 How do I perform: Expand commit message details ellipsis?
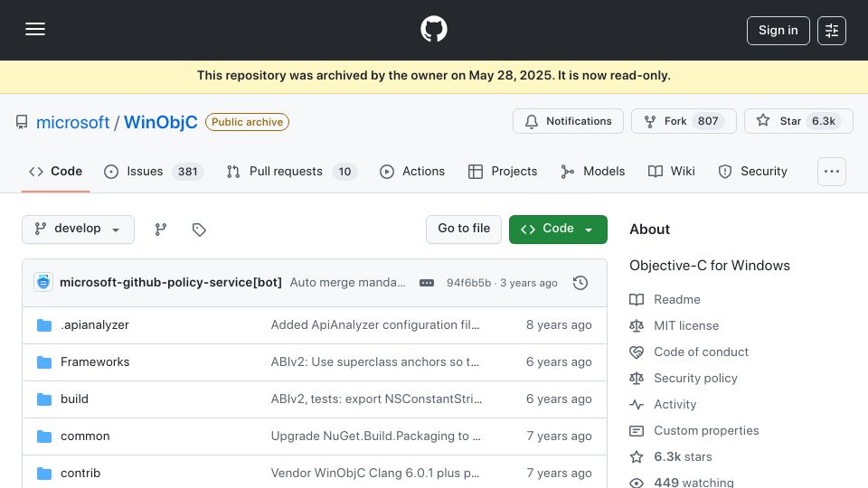point(426,283)
